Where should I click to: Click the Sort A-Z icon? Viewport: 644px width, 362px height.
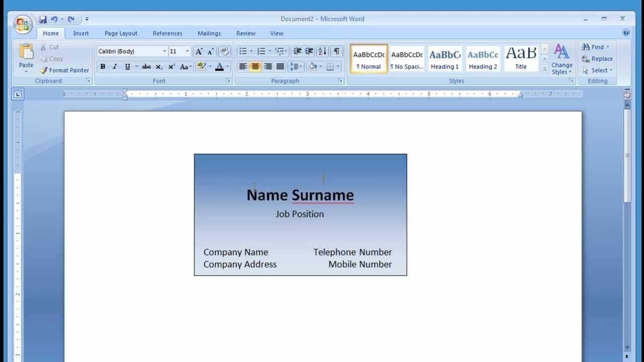322,51
